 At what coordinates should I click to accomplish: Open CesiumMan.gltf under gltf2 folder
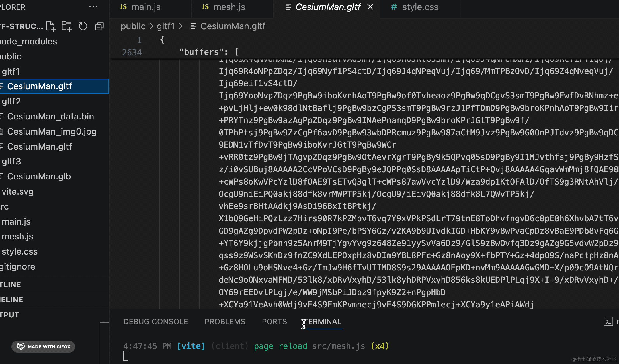[x=54, y=146]
